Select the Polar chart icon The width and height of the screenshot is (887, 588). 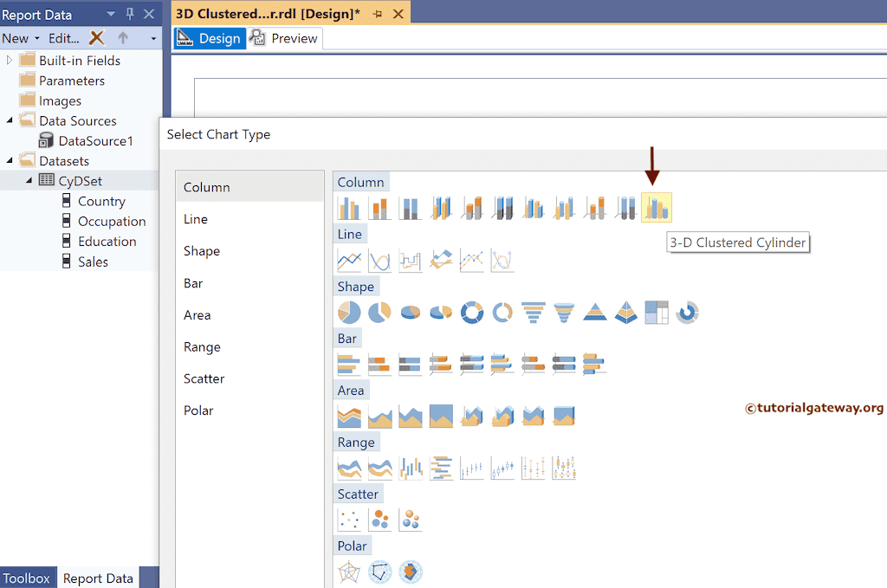coord(379,572)
